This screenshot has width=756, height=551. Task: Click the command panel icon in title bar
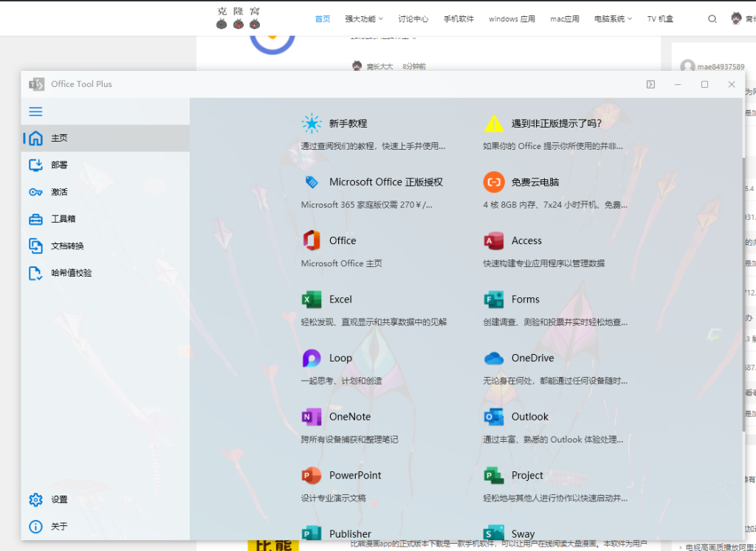click(650, 84)
